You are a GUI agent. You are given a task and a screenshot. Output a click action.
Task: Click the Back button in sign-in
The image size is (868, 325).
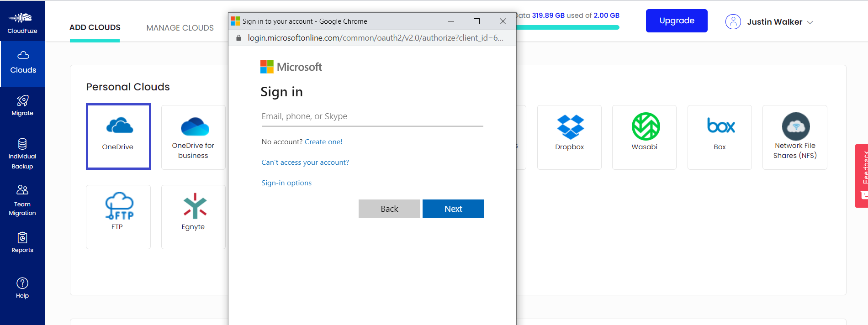click(x=389, y=209)
